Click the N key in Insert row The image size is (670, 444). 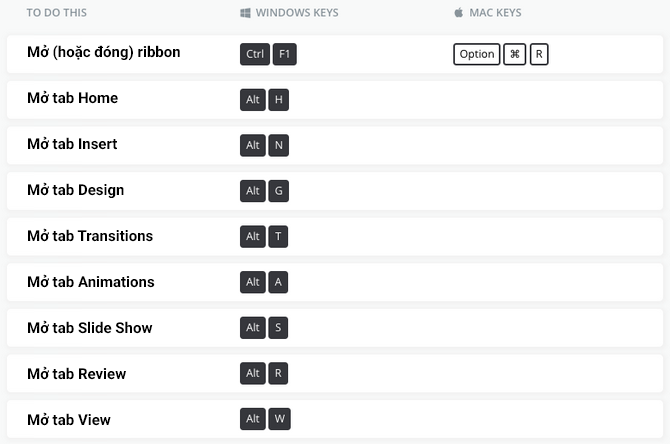pyautogui.click(x=279, y=146)
